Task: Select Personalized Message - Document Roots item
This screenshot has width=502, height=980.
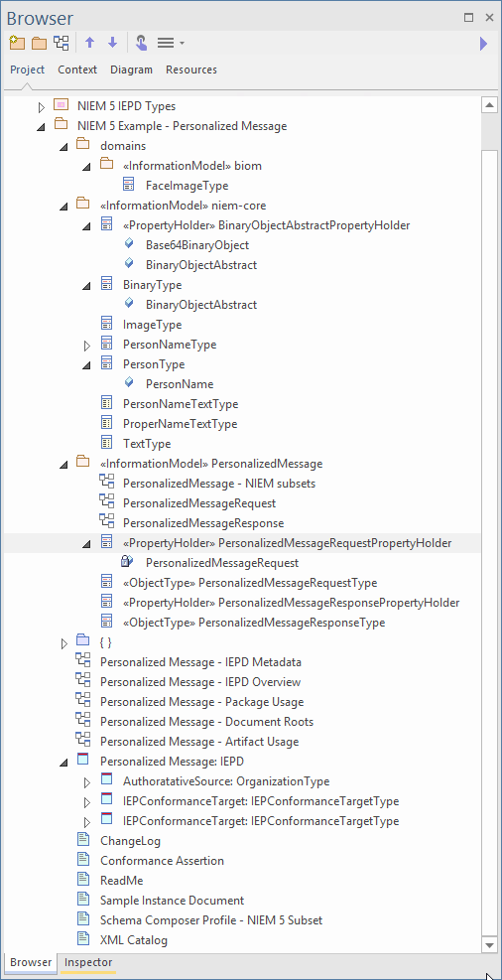Action: click(206, 722)
